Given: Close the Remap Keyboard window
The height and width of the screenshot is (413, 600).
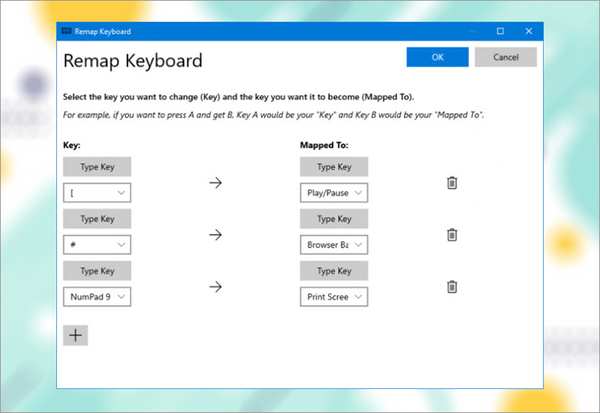Looking at the screenshot, I should (528, 31).
